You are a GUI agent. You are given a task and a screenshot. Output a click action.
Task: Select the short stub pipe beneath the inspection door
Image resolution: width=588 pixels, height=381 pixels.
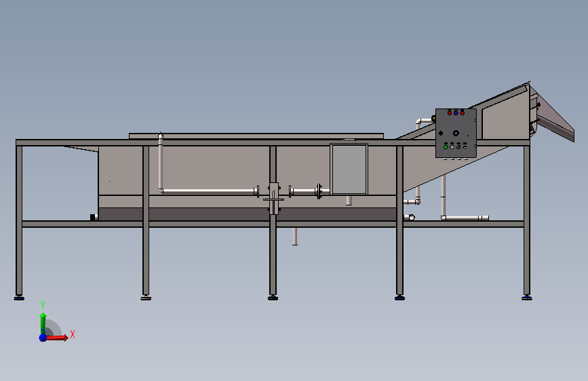click(x=349, y=200)
